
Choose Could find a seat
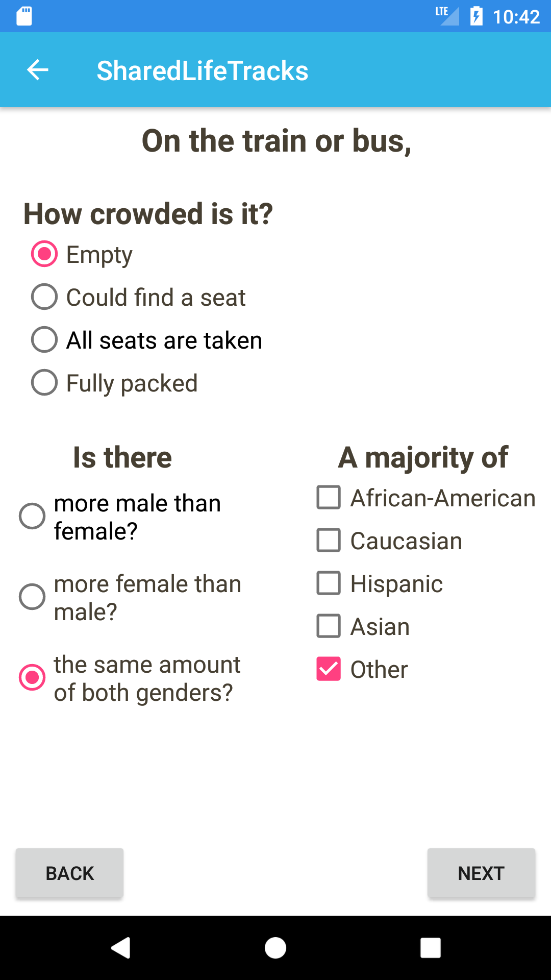[44, 297]
